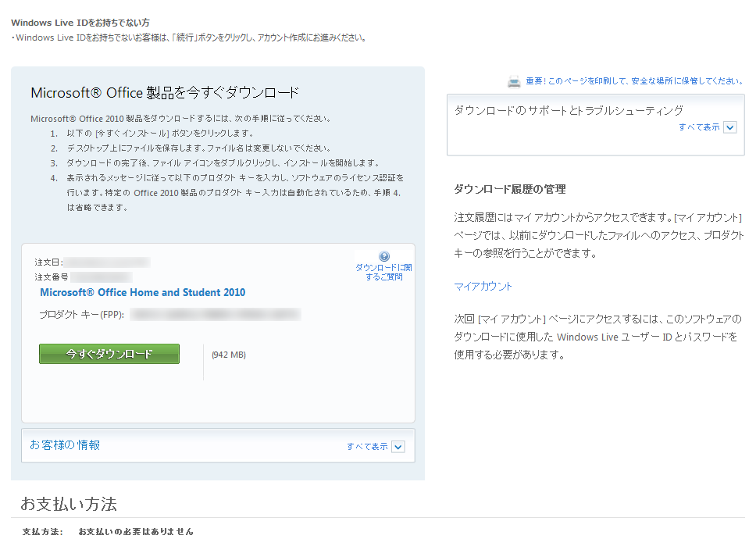This screenshot has height=546, width=756.
Task: Click the 支払方法: label
Action: [x=43, y=531]
